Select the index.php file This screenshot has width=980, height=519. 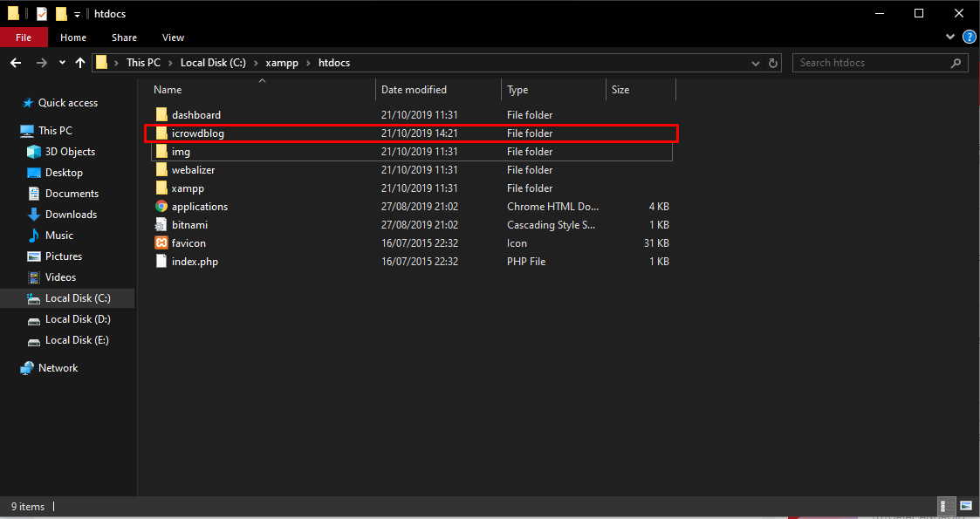412,262
